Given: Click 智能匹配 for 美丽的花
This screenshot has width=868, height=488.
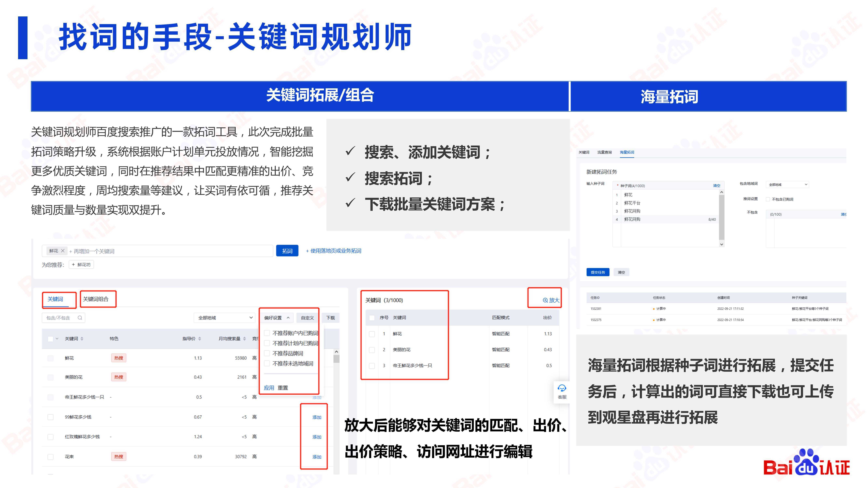Looking at the screenshot, I should pyautogui.click(x=500, y=350).
